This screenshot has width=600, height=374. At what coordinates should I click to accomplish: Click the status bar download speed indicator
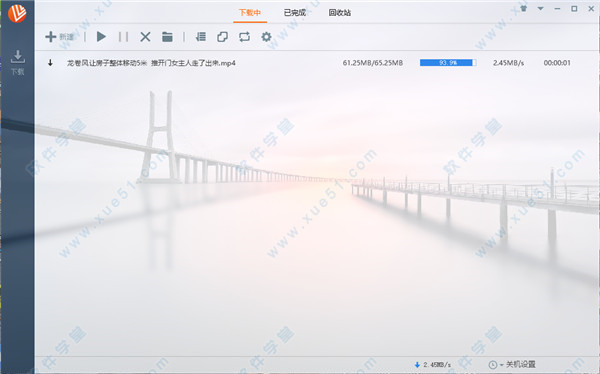[433, 365]
